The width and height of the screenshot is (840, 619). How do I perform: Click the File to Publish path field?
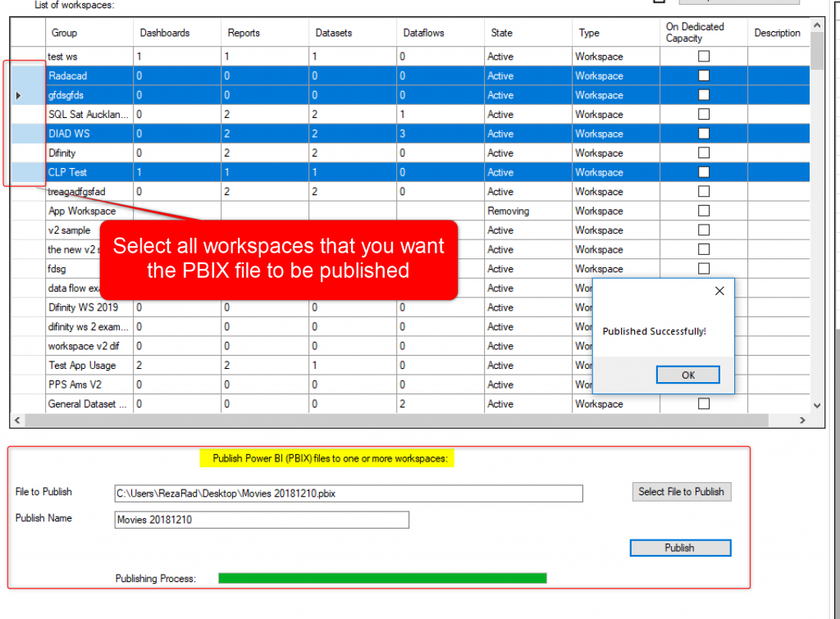click(x=349, y=494)
